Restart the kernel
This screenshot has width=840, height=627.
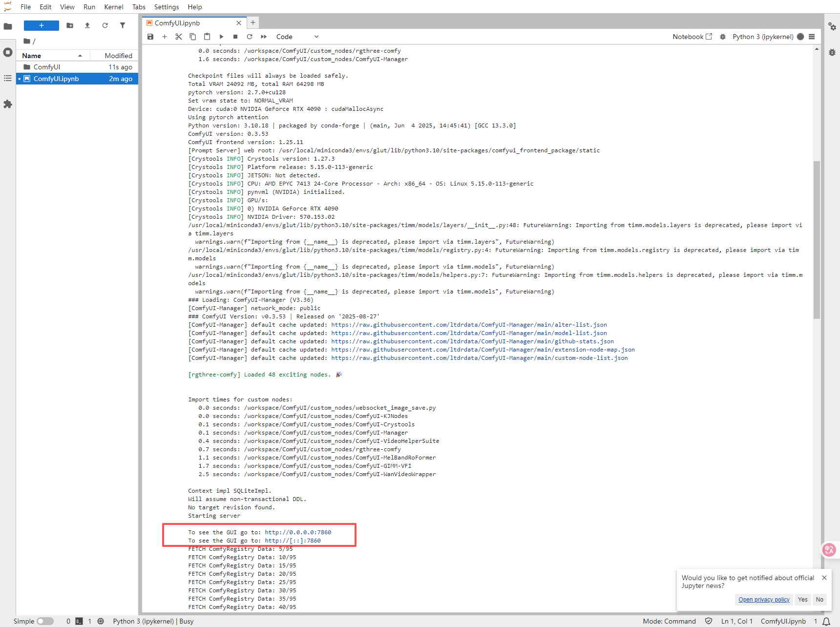point(250,37)
